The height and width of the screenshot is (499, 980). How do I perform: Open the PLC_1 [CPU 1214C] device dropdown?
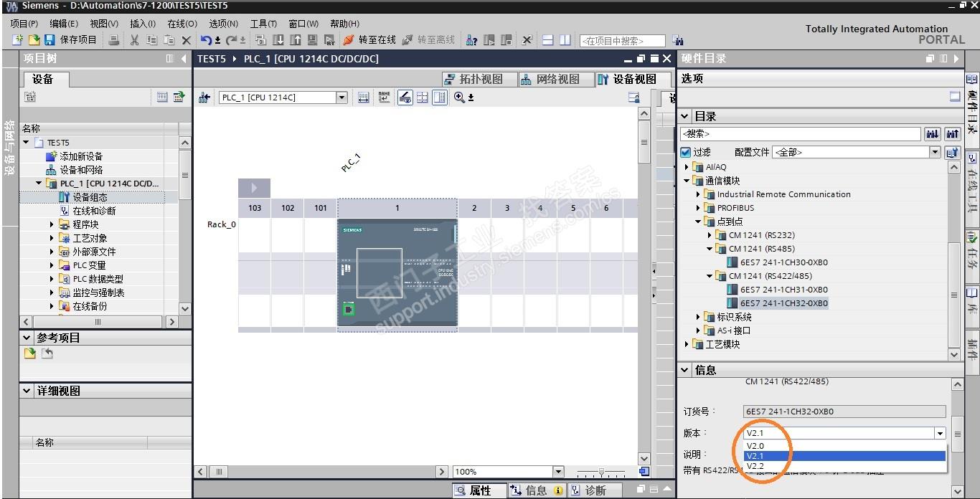(x=341, y=98)
